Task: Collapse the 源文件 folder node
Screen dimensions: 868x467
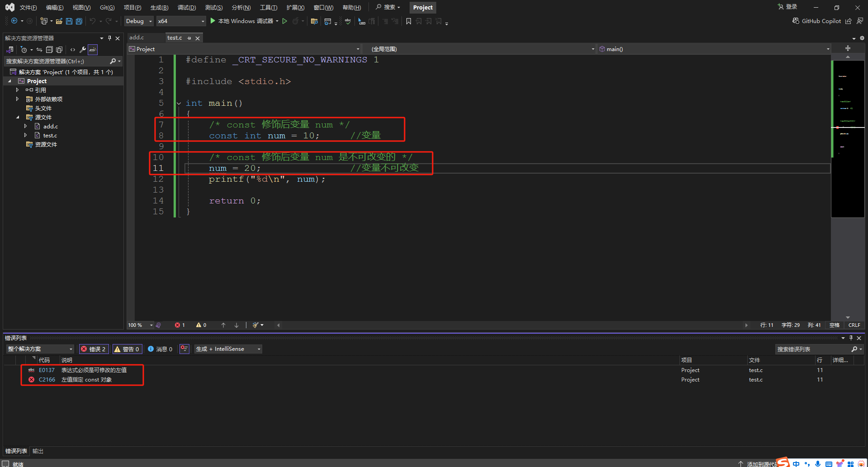Action: (18, 118)
